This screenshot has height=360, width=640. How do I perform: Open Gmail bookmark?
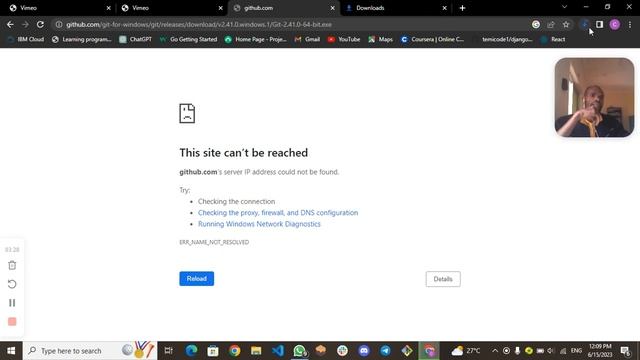[x=307, y=39]
